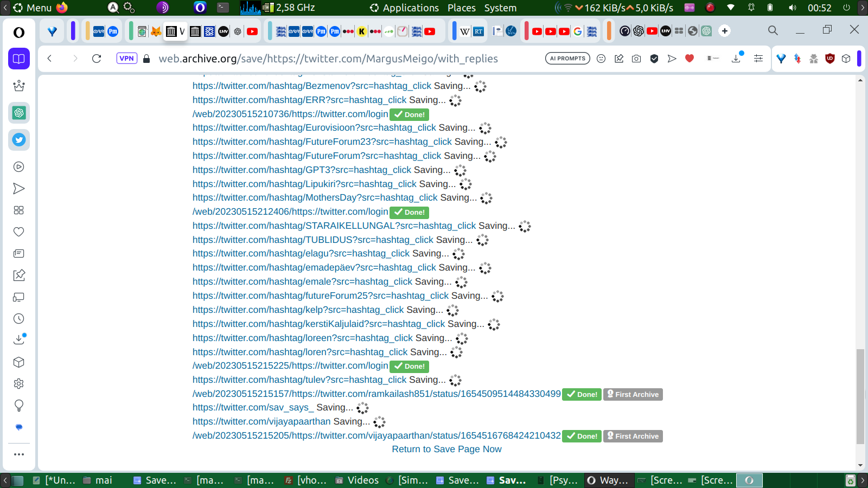Click First Archive badge for ramkailash851 status
Image resolution: width=868 pixels, height=488 pixels.
[633, 394]
